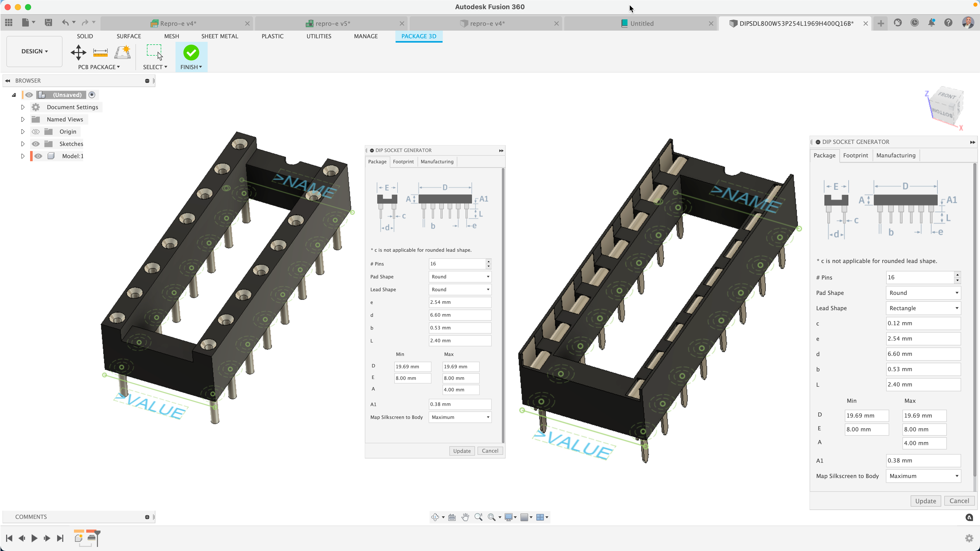
Task: Click the Save document icon
Action: pos(48,22)
